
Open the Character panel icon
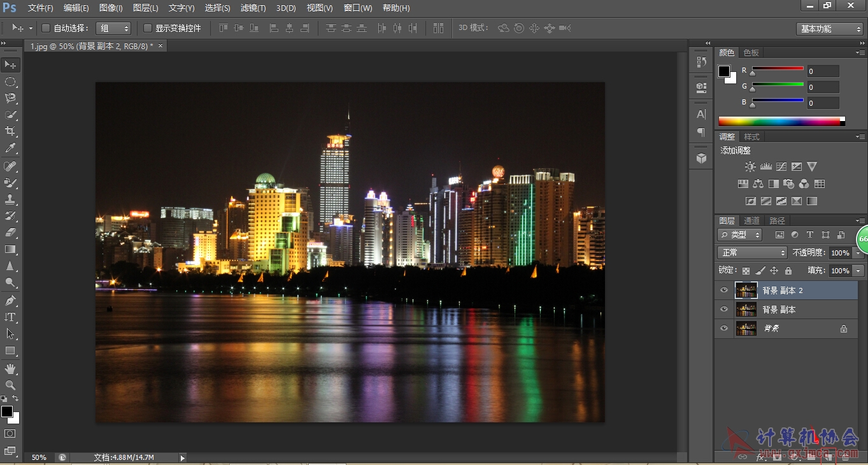[x=701, y=114]
